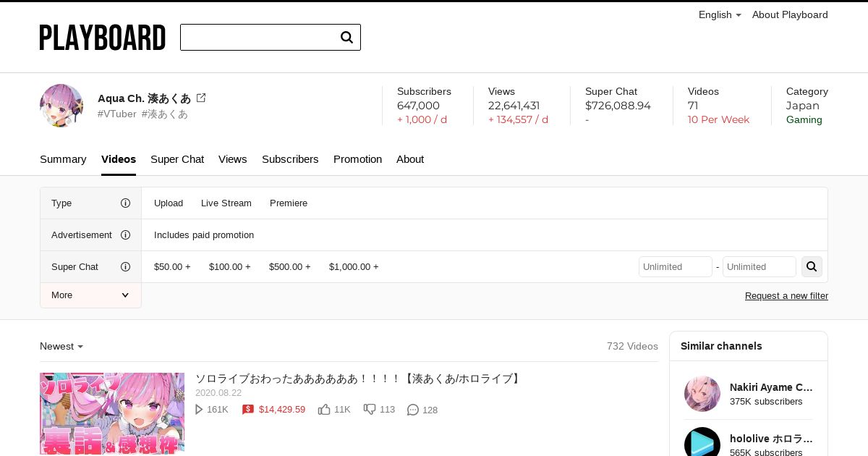Viewport: 868px width, 456px height.
Task: Select $1,000.00 + Super Chat filter
Action: coord(354,267)
